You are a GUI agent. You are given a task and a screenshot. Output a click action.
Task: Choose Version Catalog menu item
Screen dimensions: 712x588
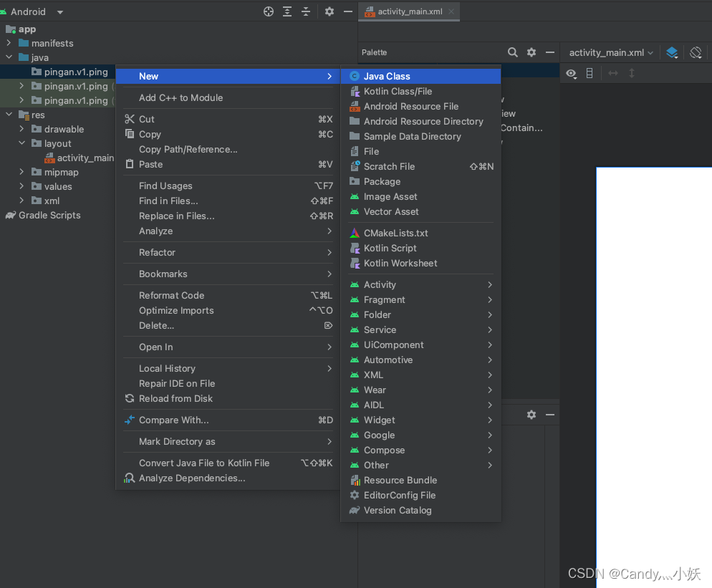click(x=420, y=511)
